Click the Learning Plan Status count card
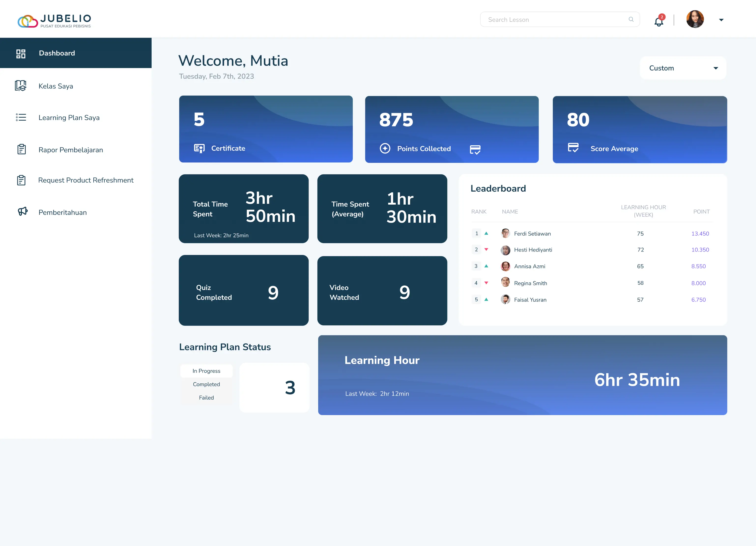Viewport: 756px width, 546px height. click(x=274, y=387)
